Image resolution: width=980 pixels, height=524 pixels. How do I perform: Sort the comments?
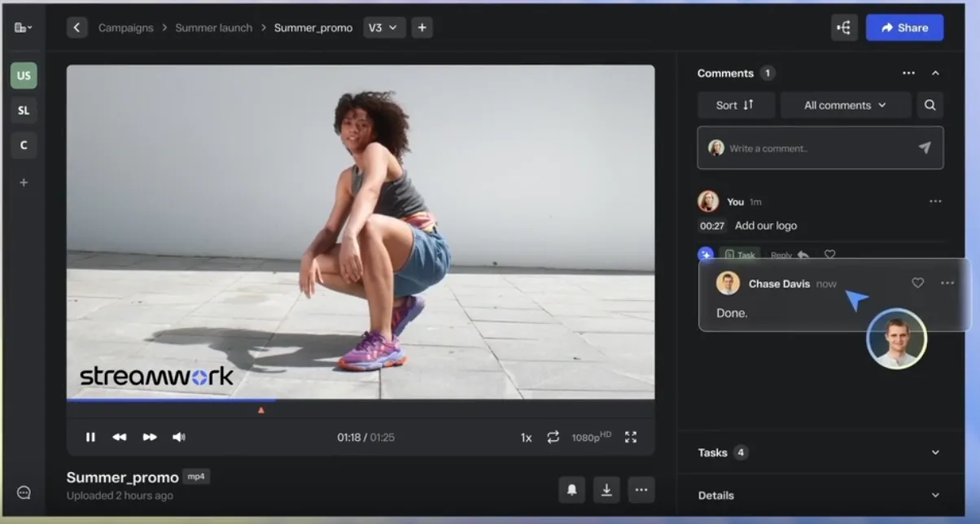[736, 105]
